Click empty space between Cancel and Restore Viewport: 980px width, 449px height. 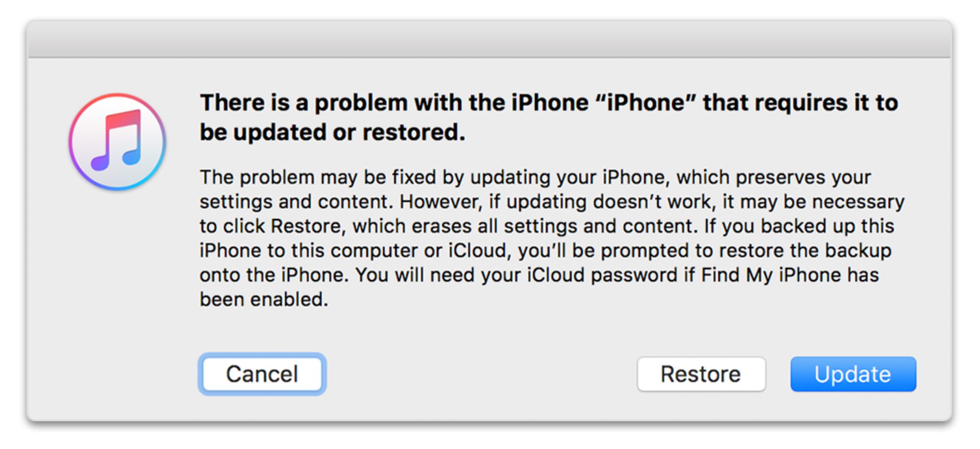click(x=481, y=374)
